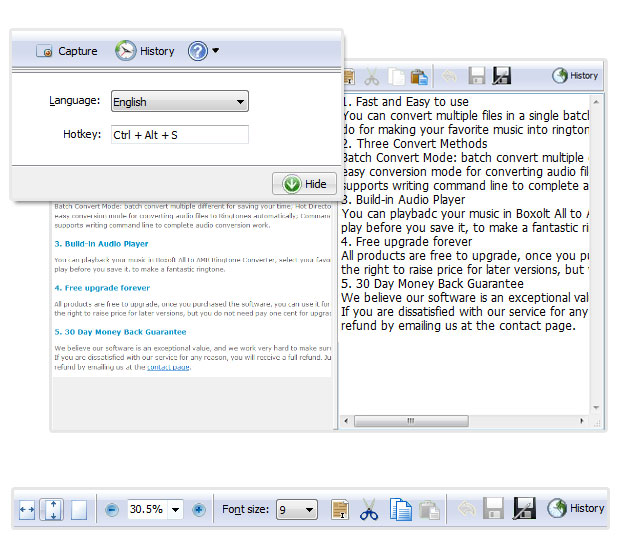Click grey scissors cut icon in the text window
This screenshot has height=548, width=620.
[371, 77]
